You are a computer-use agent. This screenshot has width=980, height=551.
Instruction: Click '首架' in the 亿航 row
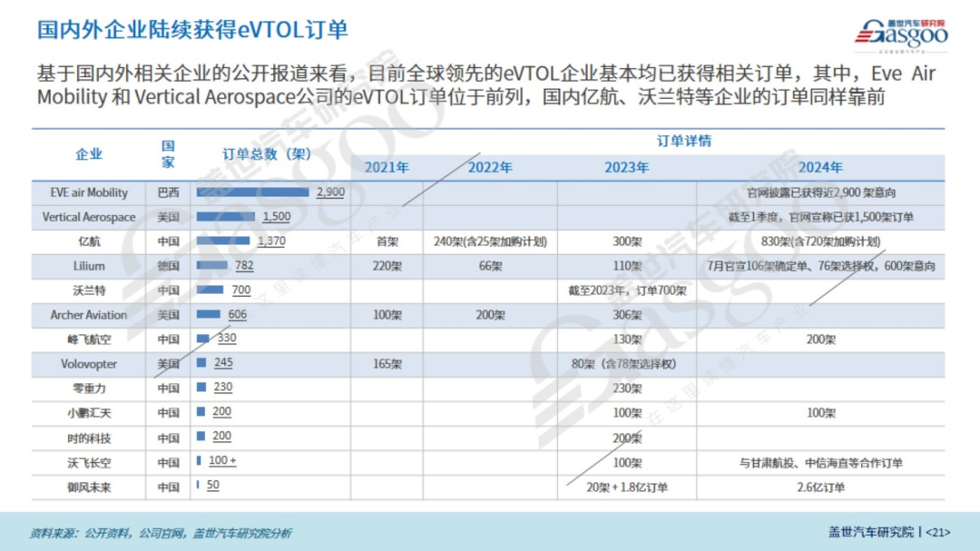point(387,241)
